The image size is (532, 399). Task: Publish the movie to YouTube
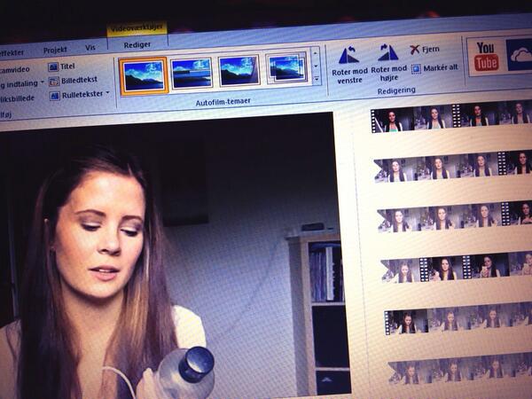pos(486,57)
